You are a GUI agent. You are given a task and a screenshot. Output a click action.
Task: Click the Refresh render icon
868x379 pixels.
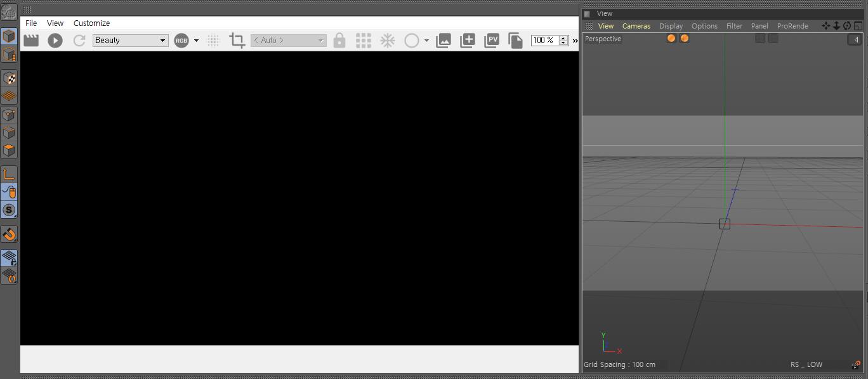click(79, 41)
